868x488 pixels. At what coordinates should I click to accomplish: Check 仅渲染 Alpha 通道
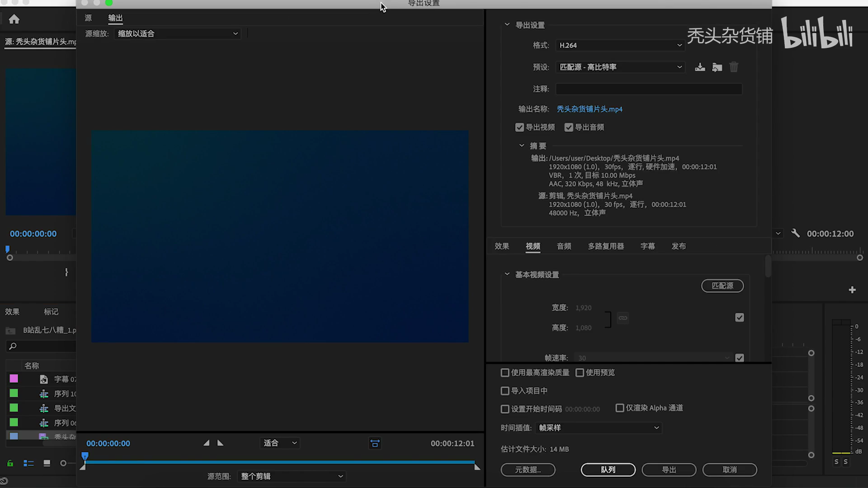(x=620, y=408)
